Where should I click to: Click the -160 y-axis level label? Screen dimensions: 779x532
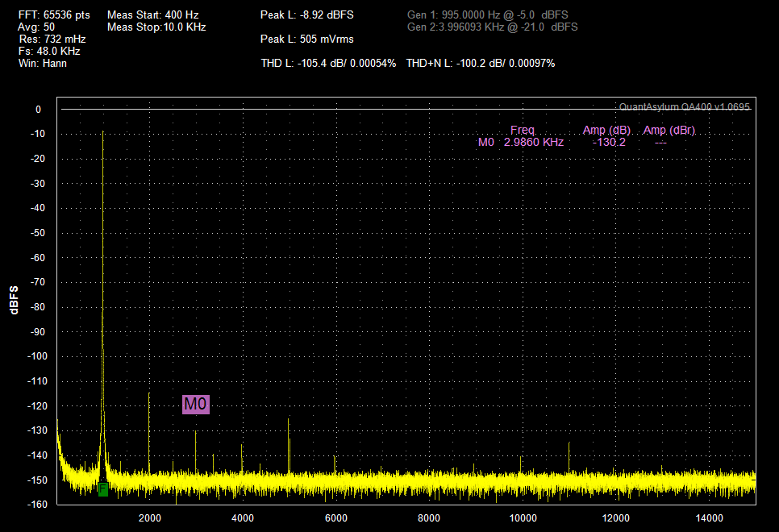pyautogui.click(x=37, y=505)
